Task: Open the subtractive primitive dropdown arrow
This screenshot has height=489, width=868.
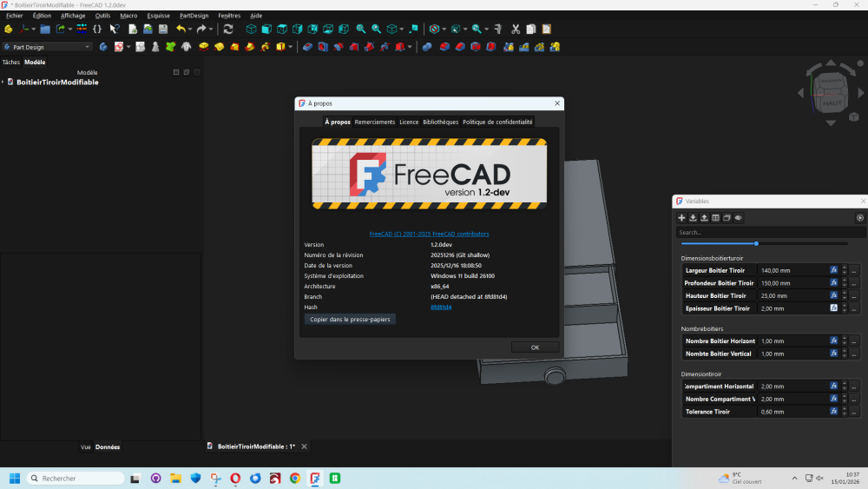Action: tap(410, 47)
